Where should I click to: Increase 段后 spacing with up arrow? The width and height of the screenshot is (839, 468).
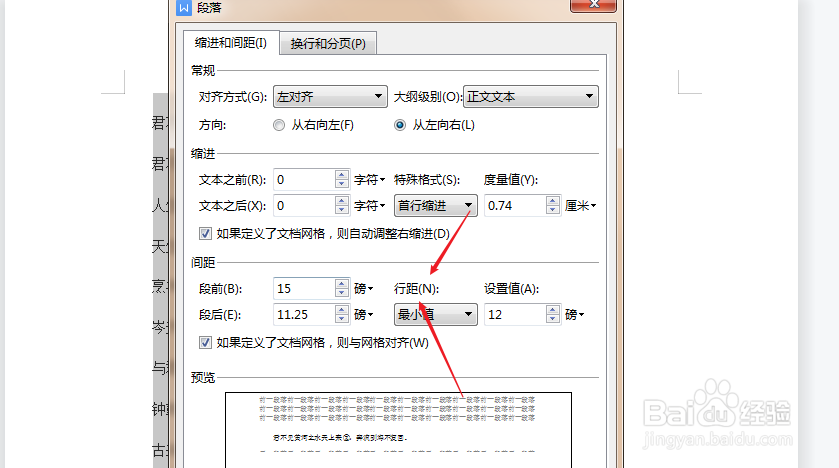pyautogui.click(x=342, y=310)
